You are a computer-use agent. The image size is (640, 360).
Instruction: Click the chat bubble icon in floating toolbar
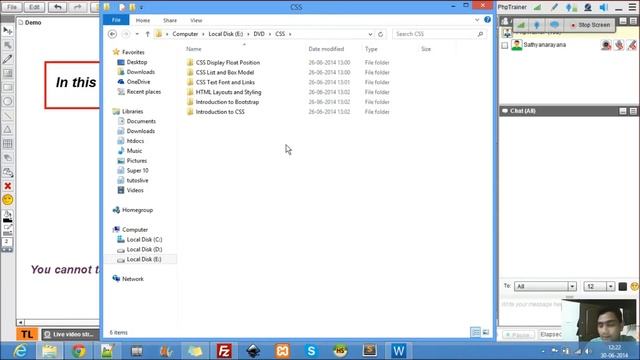coord(554,25)
